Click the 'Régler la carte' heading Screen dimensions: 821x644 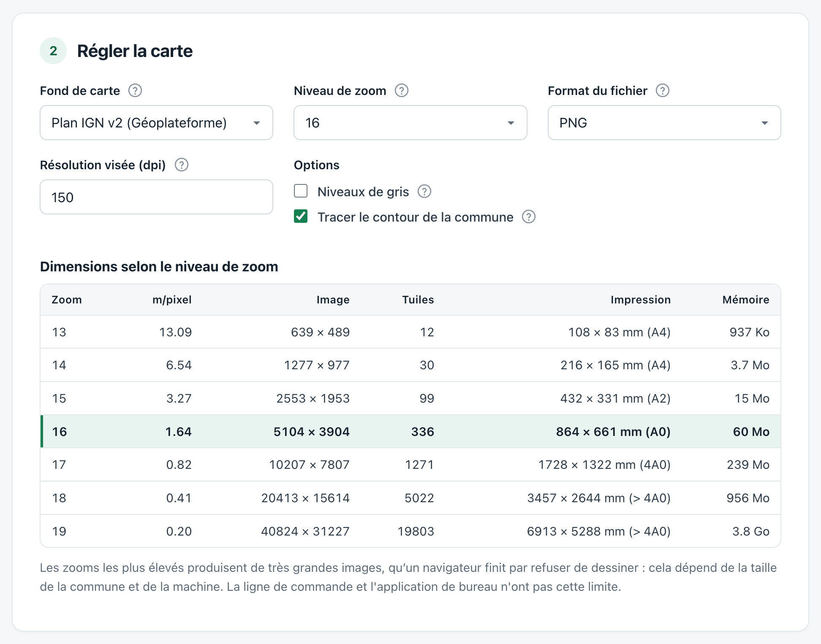pyautogui.click(x=135, y=51)
